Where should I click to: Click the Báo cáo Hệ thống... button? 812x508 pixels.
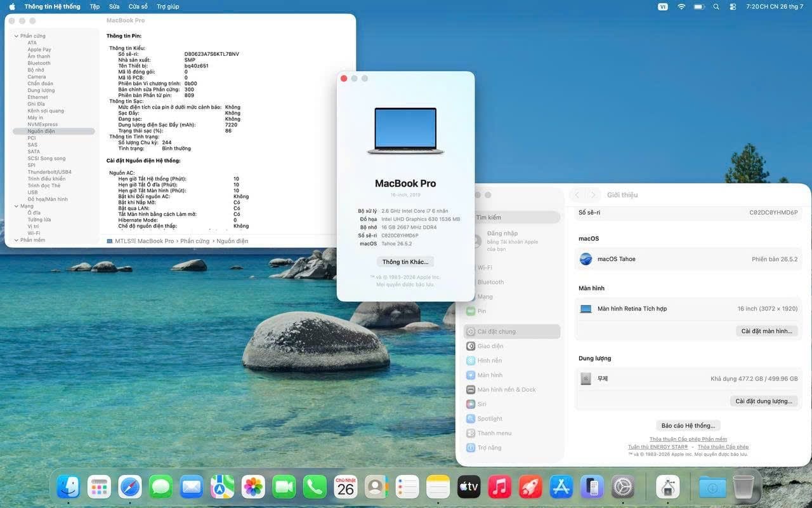(x=688, y=425)
